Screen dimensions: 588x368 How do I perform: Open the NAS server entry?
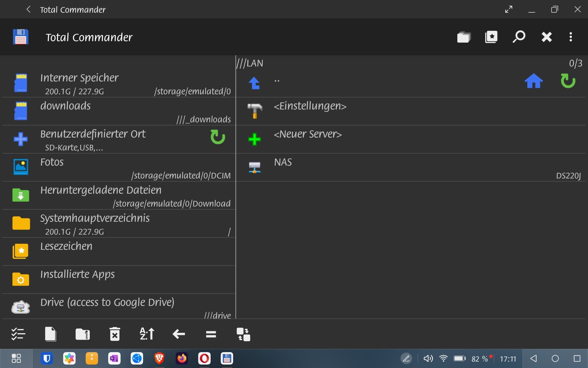tap(411, 167)
